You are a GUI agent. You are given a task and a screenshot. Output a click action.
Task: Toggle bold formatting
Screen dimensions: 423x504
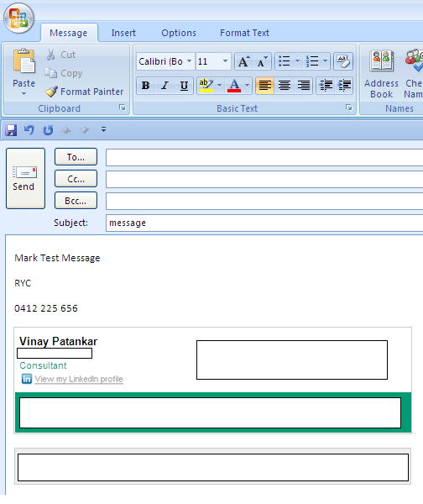(x=145, y=86)
